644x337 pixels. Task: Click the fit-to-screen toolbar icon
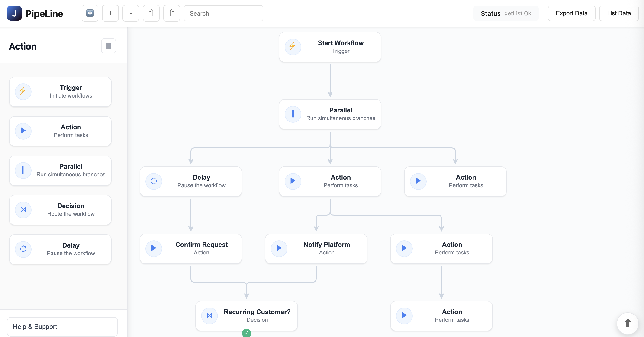point(90,13)
